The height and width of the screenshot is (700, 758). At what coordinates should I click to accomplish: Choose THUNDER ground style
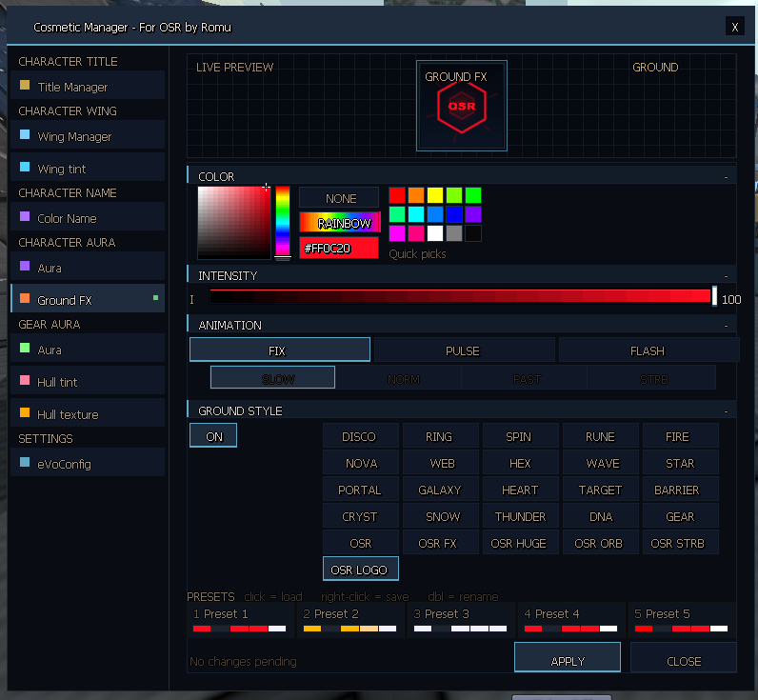[x=521, y=515]
